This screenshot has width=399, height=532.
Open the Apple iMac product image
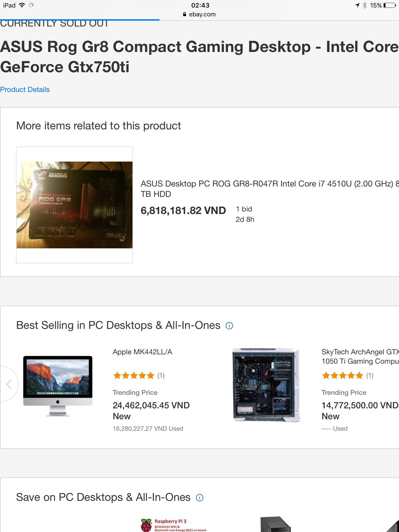point(58,386)
